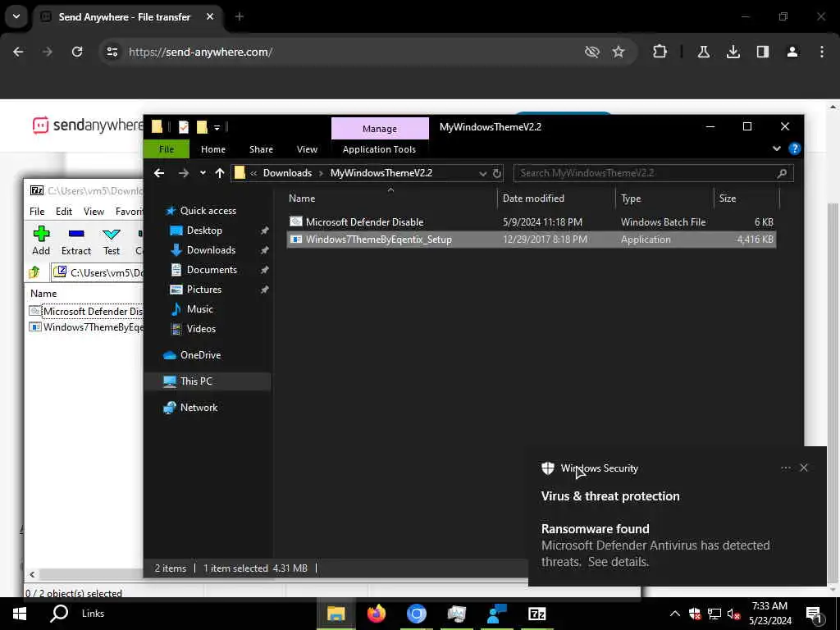Toggle the browser side panel
840x630 pixels.
[x=763, y=52]
